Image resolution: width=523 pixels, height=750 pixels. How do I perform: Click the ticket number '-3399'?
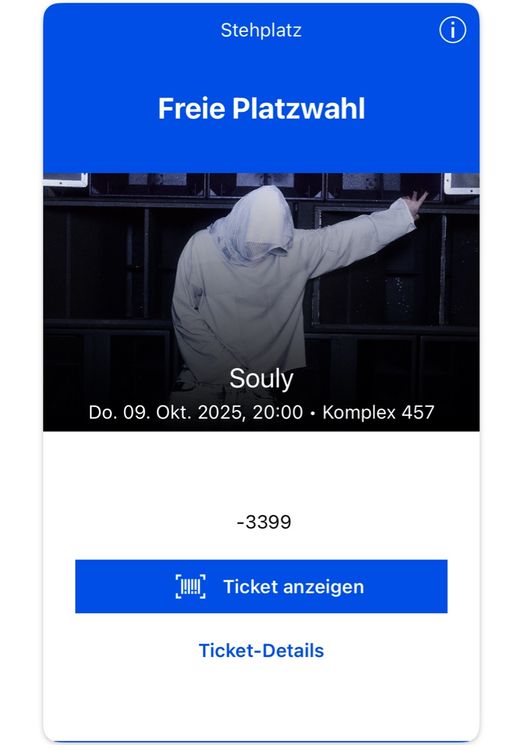pos(264,522)
